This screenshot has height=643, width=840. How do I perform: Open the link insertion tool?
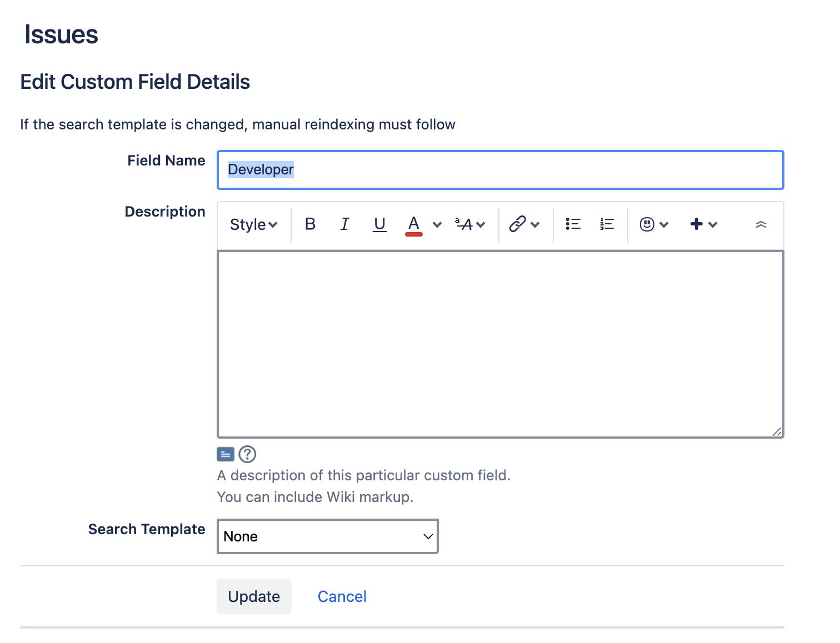518,224
